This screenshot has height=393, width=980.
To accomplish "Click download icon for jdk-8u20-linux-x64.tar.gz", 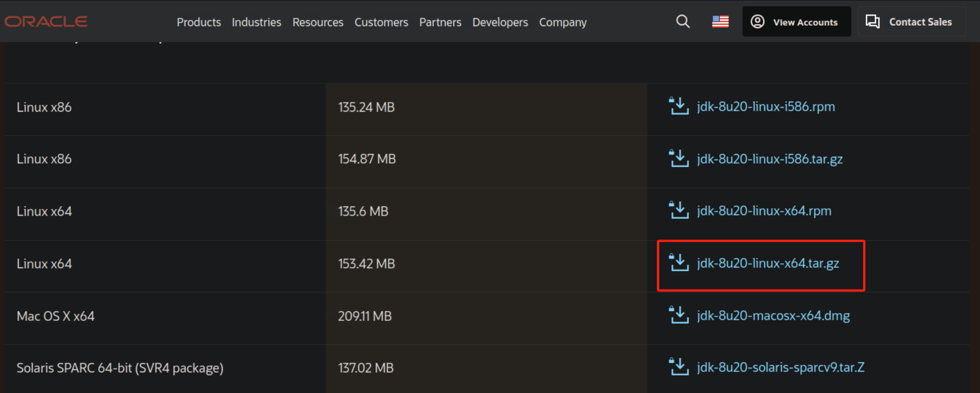I will tap(678, 263).
